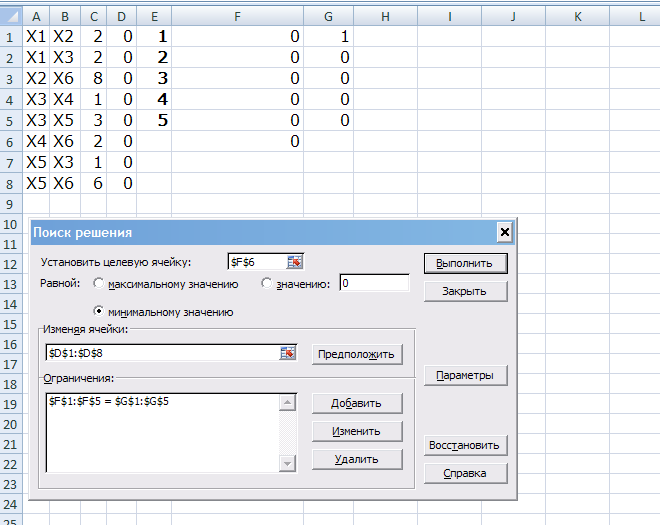Click cell B3 containing X6

click(x=65, y=78)
